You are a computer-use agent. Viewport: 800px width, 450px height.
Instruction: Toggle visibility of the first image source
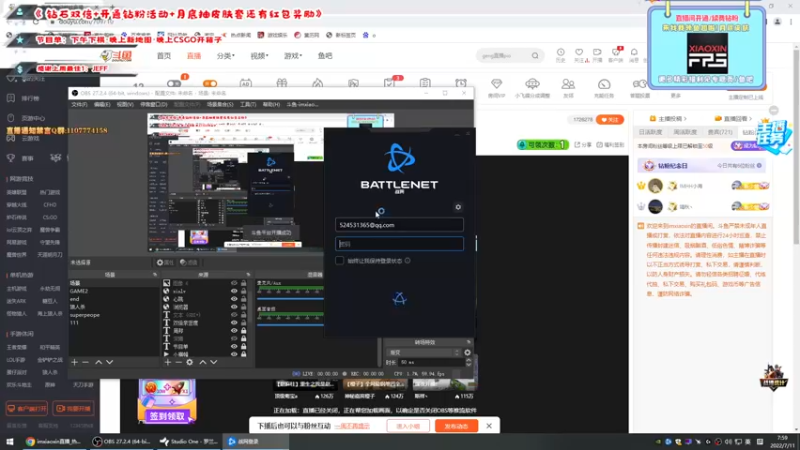(234, 283)
